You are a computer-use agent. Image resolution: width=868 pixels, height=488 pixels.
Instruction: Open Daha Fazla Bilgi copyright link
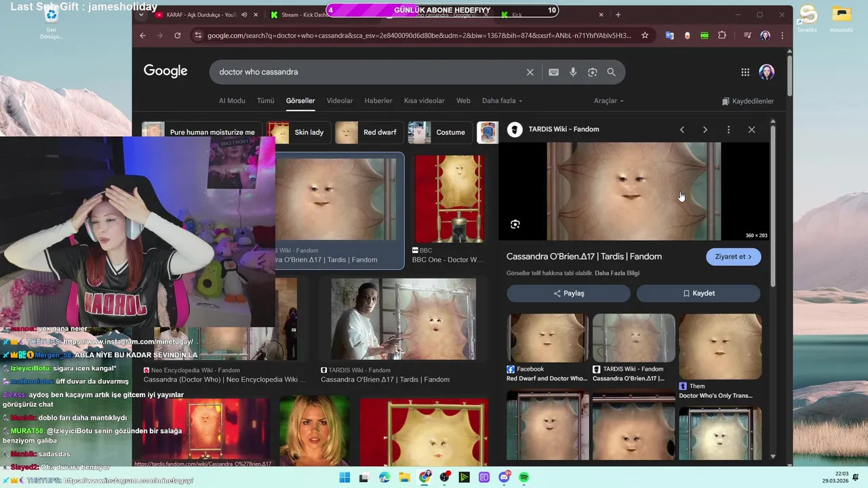[617, 273]
